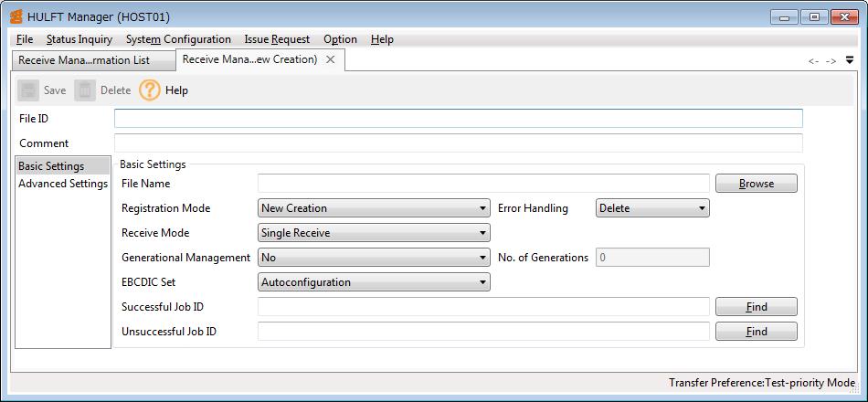
Task: Click Find next to Successful Job ID
Action: coord(757,306)
